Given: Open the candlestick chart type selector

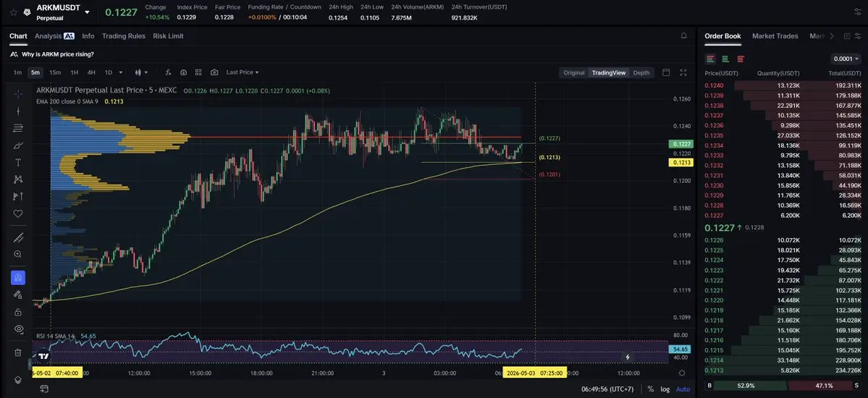Looking at the screenshot, I should tap(143, 72).
